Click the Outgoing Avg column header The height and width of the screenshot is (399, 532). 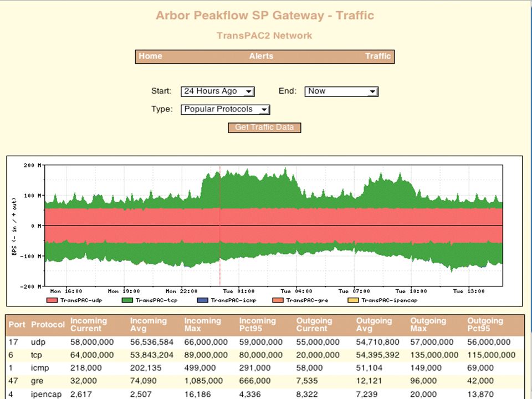(374, 325)
